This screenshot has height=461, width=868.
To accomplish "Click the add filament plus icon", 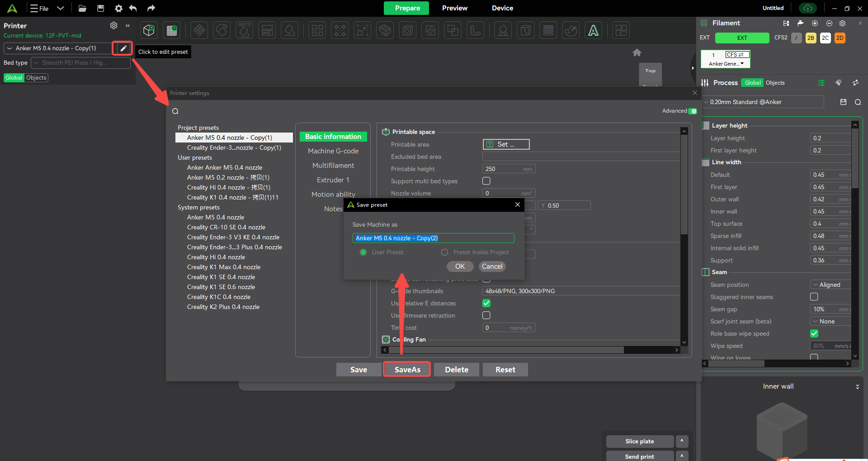I will pos(815,23).
